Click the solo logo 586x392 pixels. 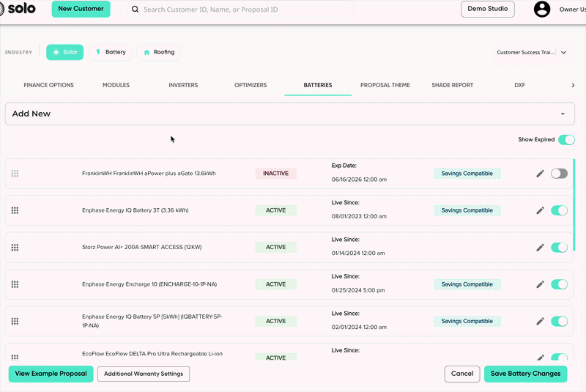pos(18,9)
